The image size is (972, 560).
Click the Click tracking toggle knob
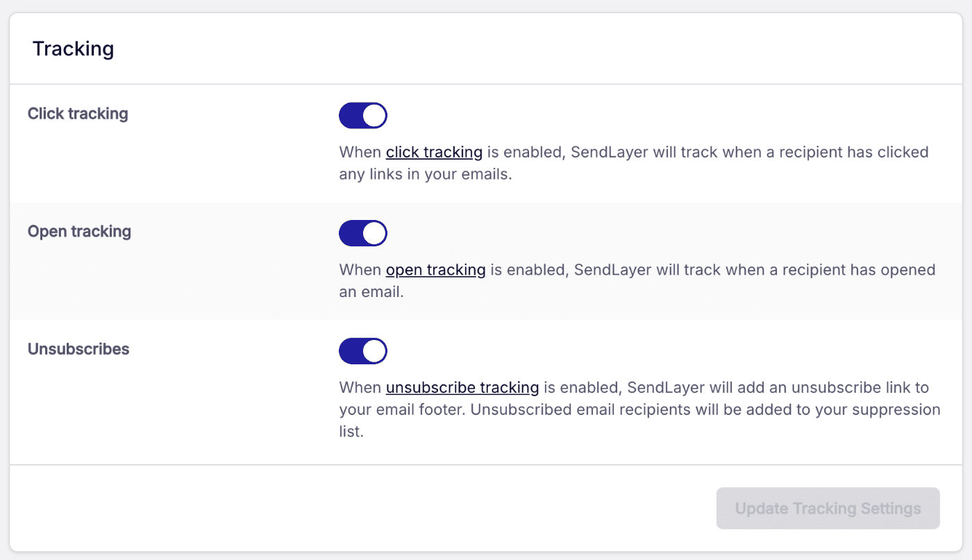point(374,115)
